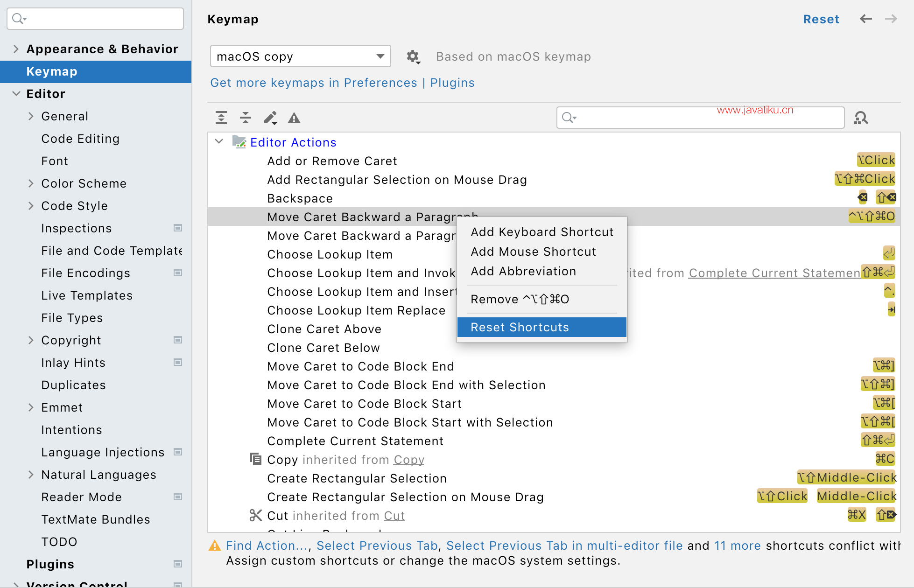Image resolution: width=914 pixels, height=588 pixels.
Task: Click the search magnifier icon in toolbar
Action: (x=862, y=117)
